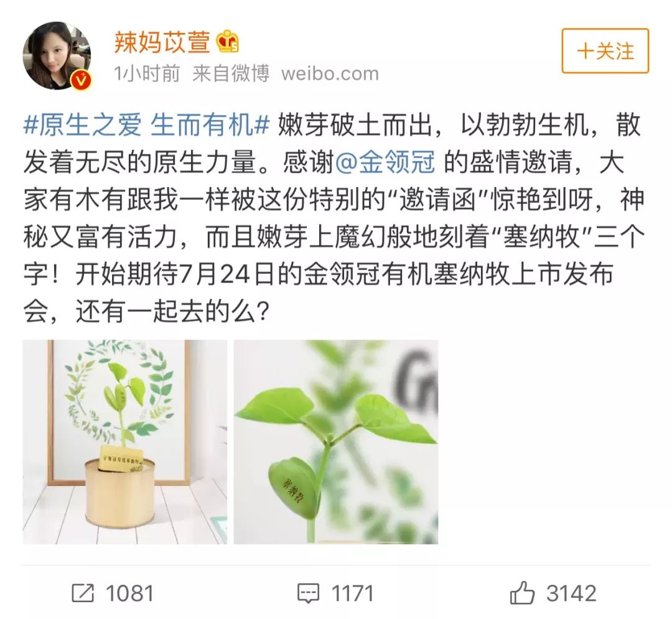View the first photo of plant in tin can
The image size is (672, 619).
[124, 442]
